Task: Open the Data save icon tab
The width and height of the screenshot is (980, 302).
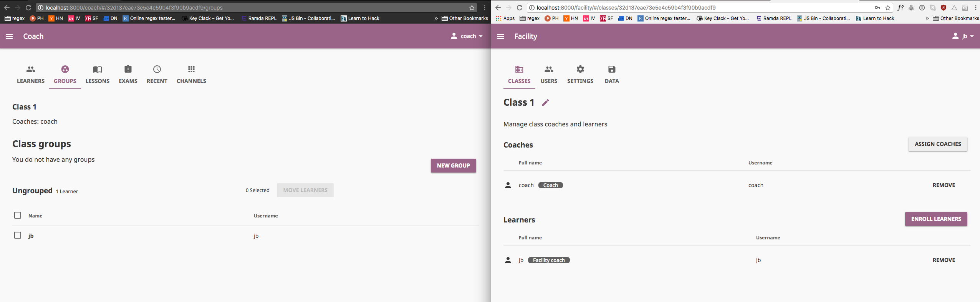Action: point(612,69)
